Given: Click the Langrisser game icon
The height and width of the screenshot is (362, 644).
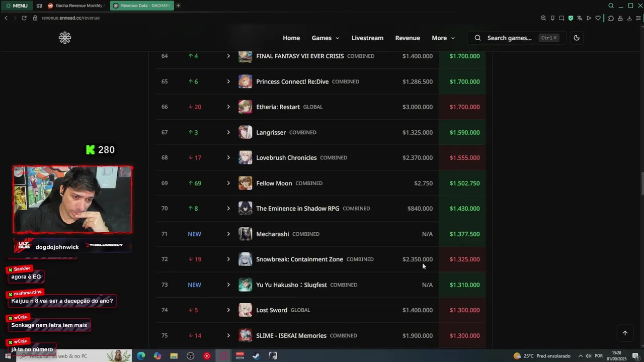Looking at the screenshot, I should 245,132.
